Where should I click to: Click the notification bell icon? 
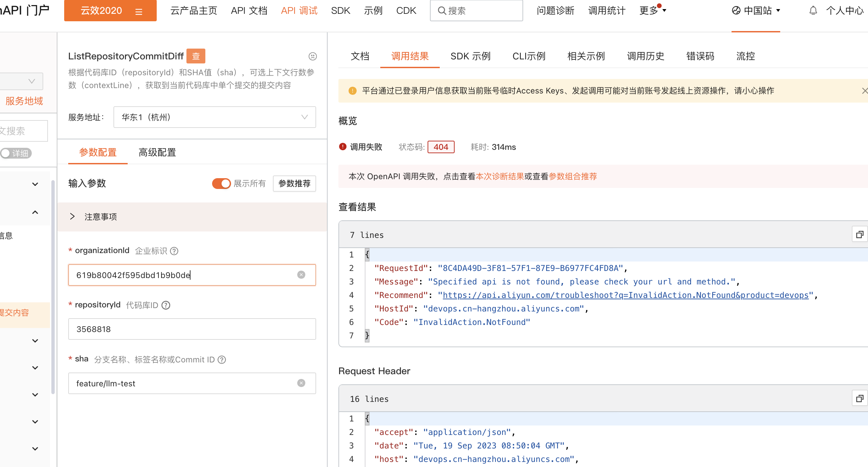coord(813,11)
